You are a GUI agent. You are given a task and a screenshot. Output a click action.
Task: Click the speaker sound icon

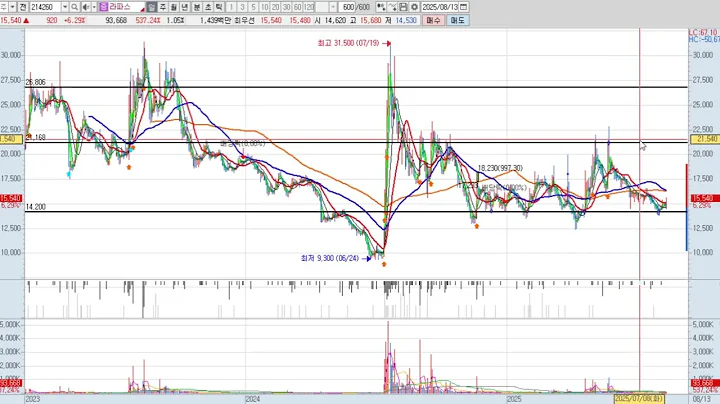pos(86,7)
